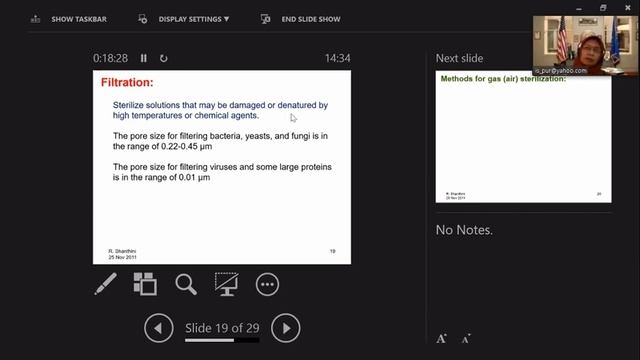Go to the previous slide
The height and width of the screenshot is (360, 640).
pos(158,328)
